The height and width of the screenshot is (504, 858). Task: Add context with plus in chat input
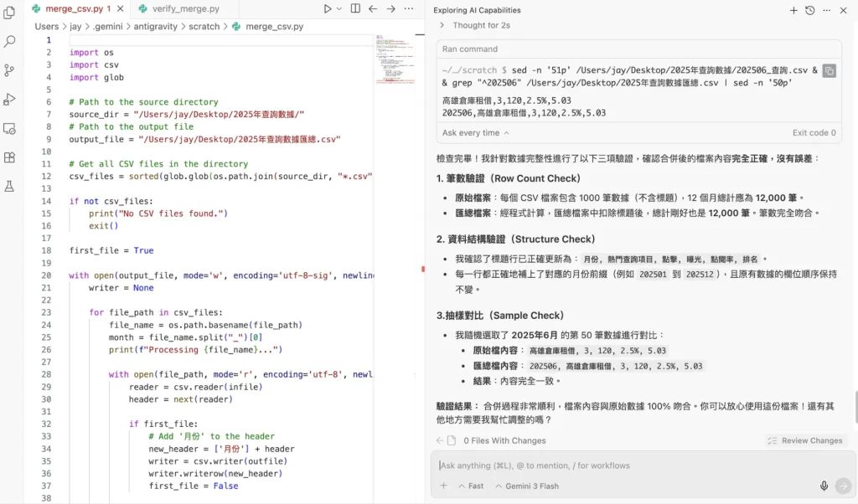pos(444,486)
